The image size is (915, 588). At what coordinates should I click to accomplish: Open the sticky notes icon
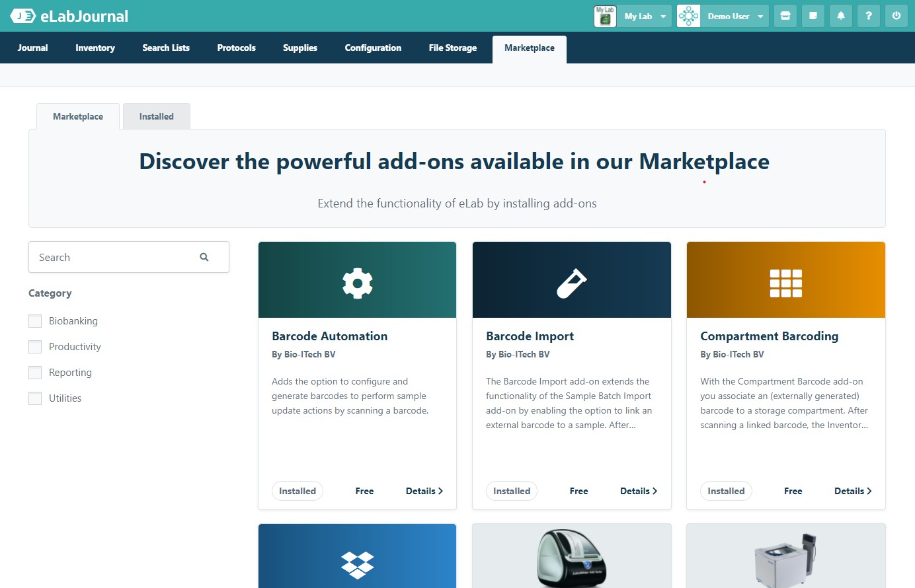click(813, 16)
